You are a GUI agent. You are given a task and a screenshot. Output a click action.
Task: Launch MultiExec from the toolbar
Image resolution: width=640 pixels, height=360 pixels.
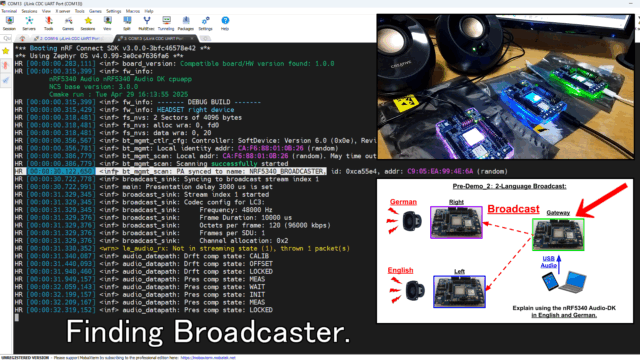147,23
